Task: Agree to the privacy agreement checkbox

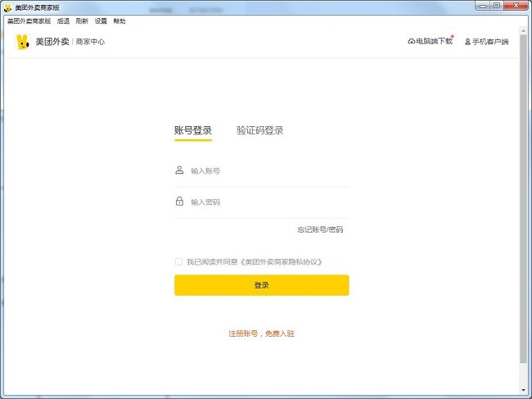Action: pos(178,262)
